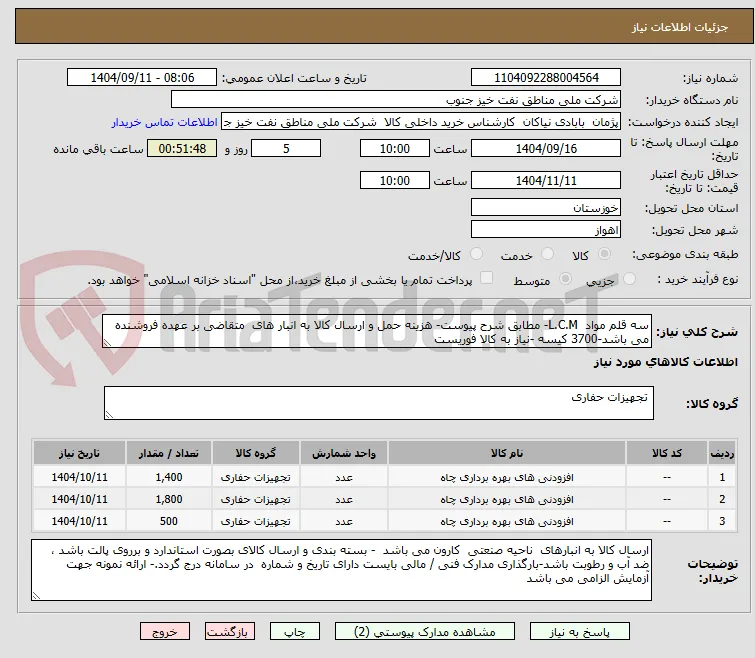
Task: Click the شماره نیاز number field
Action: pos(546,77)
